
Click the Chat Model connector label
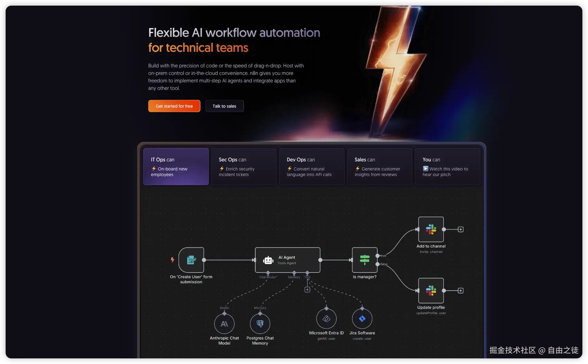(x=268, y=277)
